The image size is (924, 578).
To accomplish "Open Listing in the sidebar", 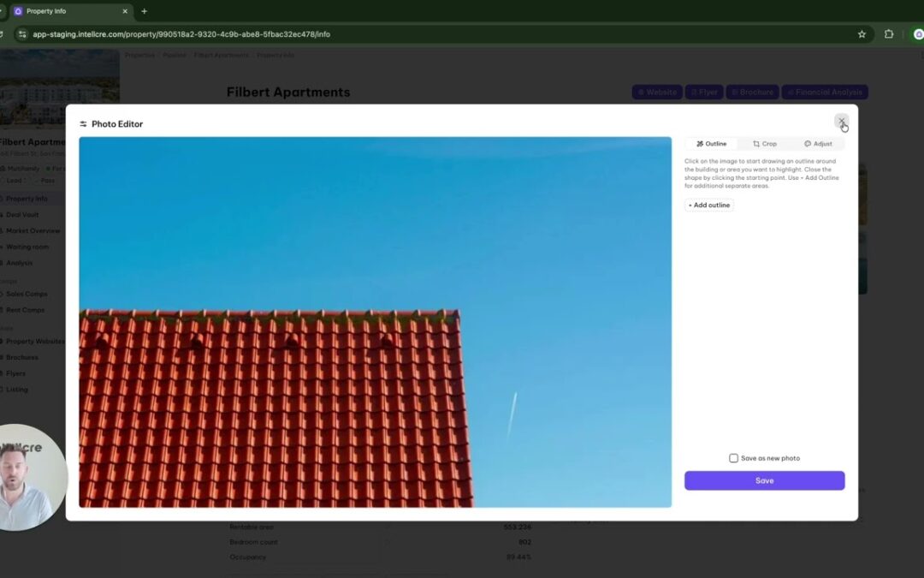I will (16, 390).
